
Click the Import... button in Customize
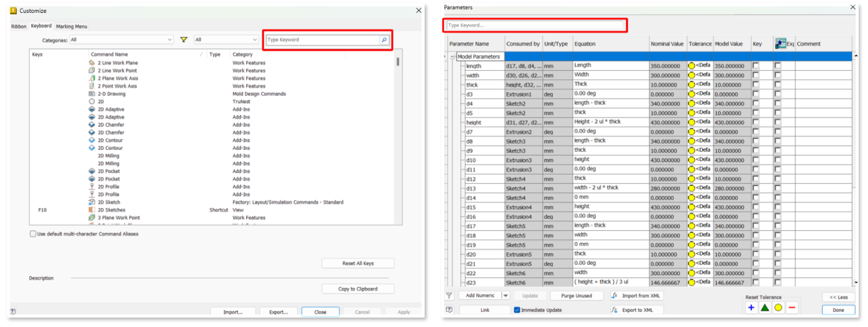[x=232, y=312]
